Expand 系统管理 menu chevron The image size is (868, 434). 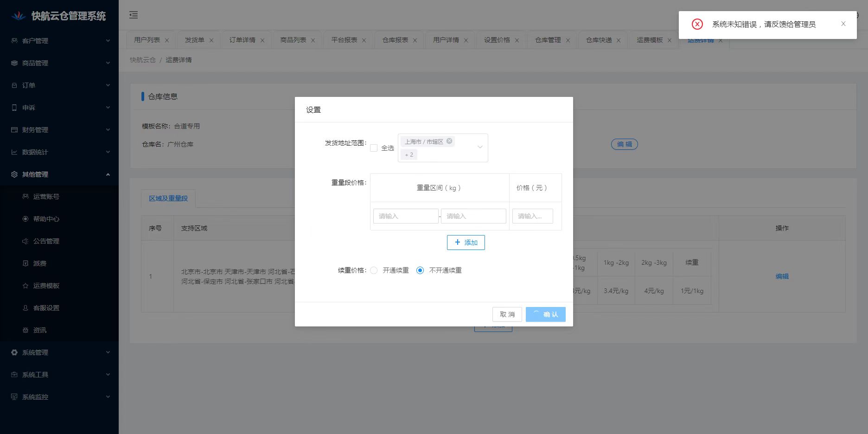[x=108, y=352]
